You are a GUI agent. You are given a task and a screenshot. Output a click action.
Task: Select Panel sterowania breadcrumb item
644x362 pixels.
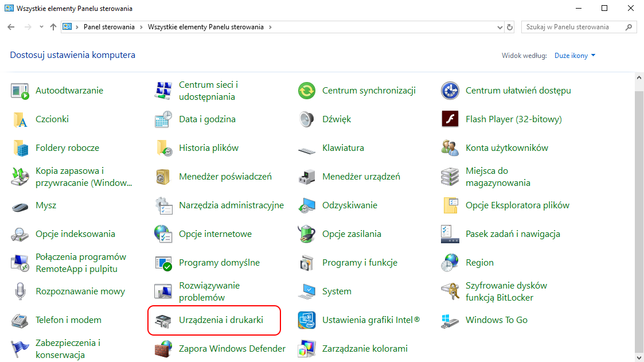tap(109, 27)
